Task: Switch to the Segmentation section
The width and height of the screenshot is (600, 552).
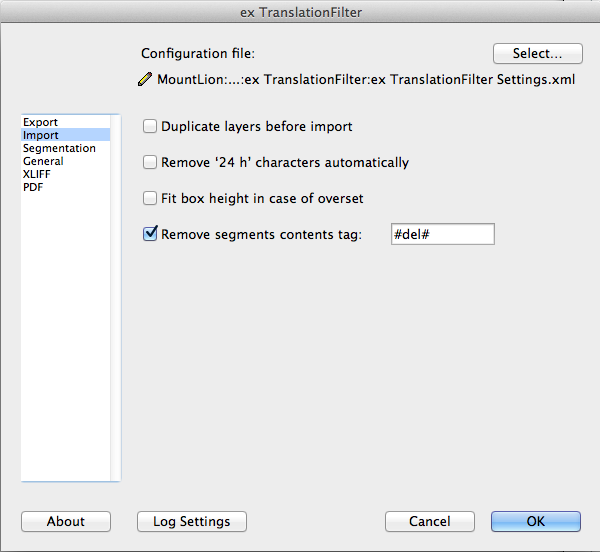Action: [x=59, y=148]
